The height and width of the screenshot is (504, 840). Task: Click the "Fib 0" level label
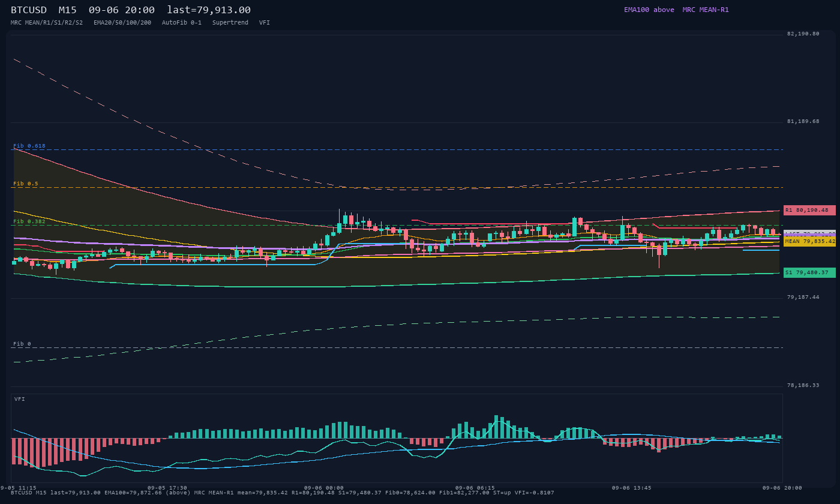click(22, 344)
